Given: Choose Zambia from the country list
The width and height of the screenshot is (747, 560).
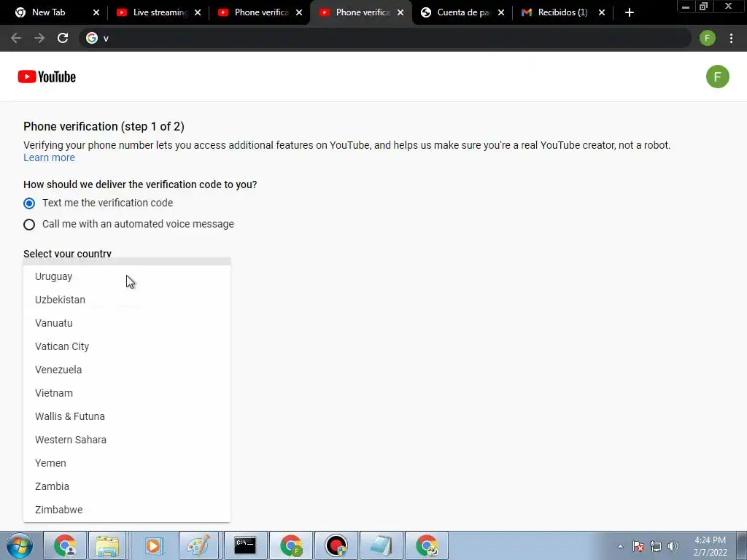Looking at the screenshot, I should click(127, 486).
